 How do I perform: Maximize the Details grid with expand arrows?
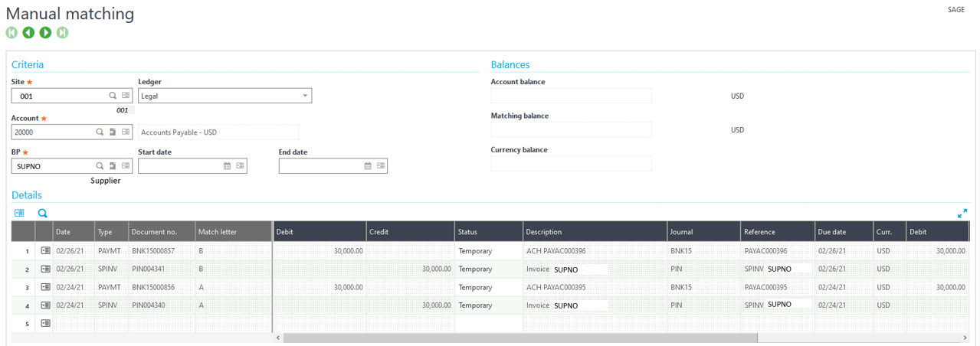tap(962, 214)
